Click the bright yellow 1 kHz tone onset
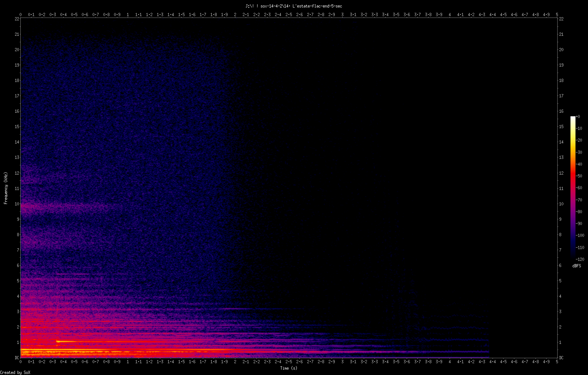This screenshot has width=588, height=375. (x=58, y=341)
